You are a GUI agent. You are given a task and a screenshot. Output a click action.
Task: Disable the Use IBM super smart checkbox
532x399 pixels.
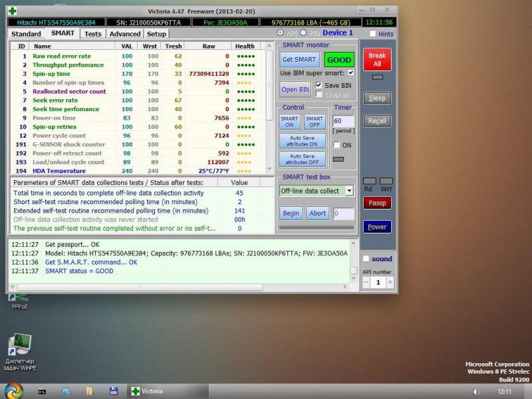tap(351, 72)
